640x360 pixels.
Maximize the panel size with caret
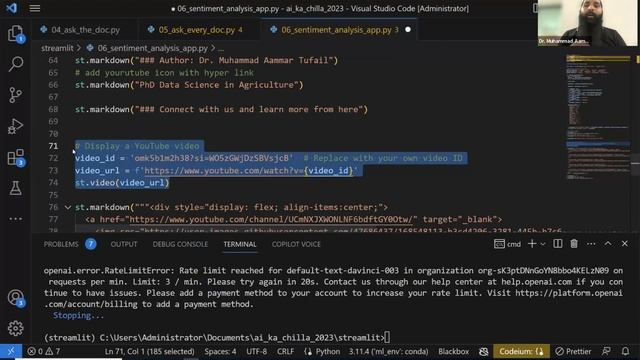point(608,244)
